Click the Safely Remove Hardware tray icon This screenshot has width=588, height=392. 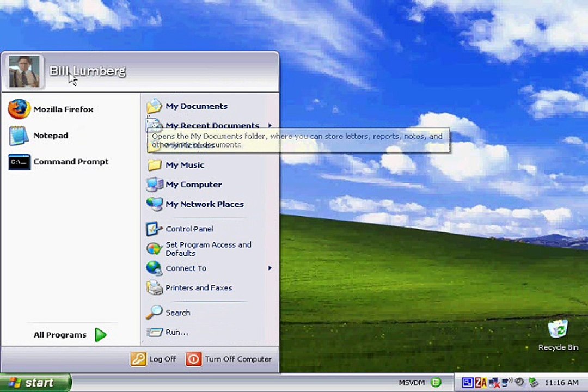[x=534, y=383]
